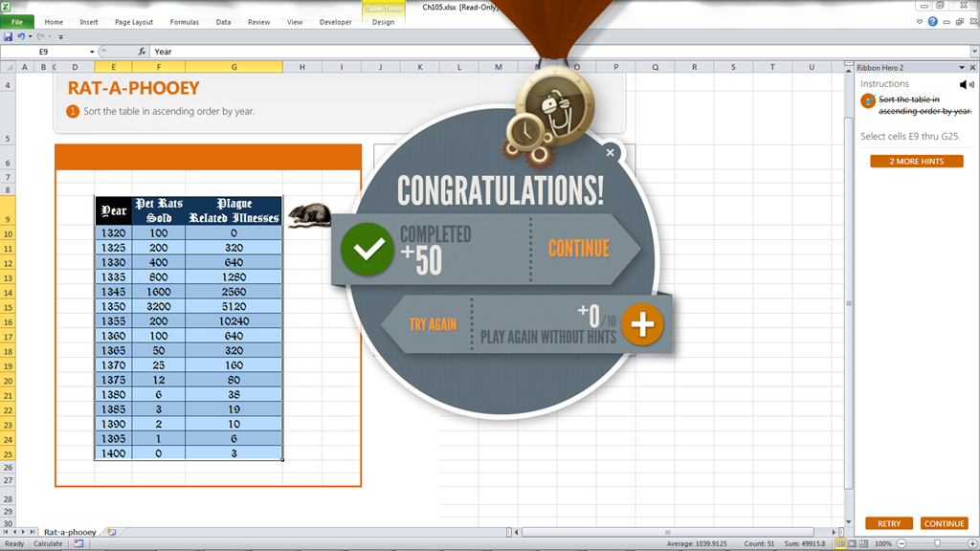Click the Undo arrow icon
The width and height of the screenshot is (980, 551).
point(20,36)
